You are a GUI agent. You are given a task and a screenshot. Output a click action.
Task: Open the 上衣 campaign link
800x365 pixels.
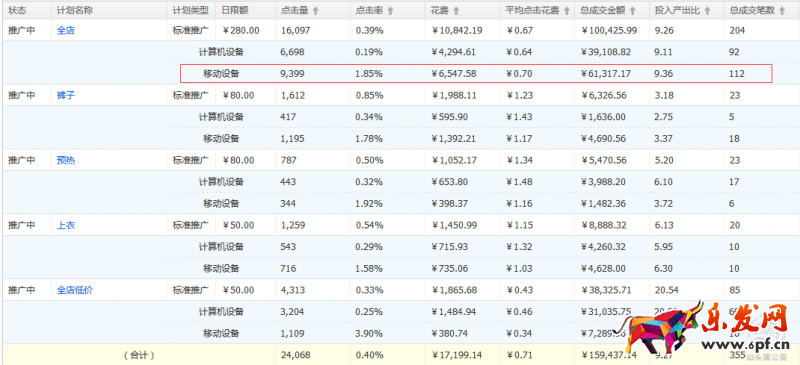[66, 225]
